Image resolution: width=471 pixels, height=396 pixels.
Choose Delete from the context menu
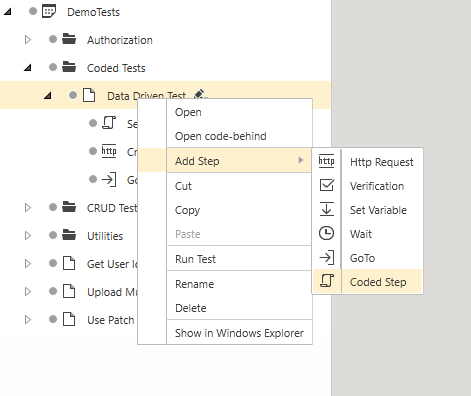(225, 308)
